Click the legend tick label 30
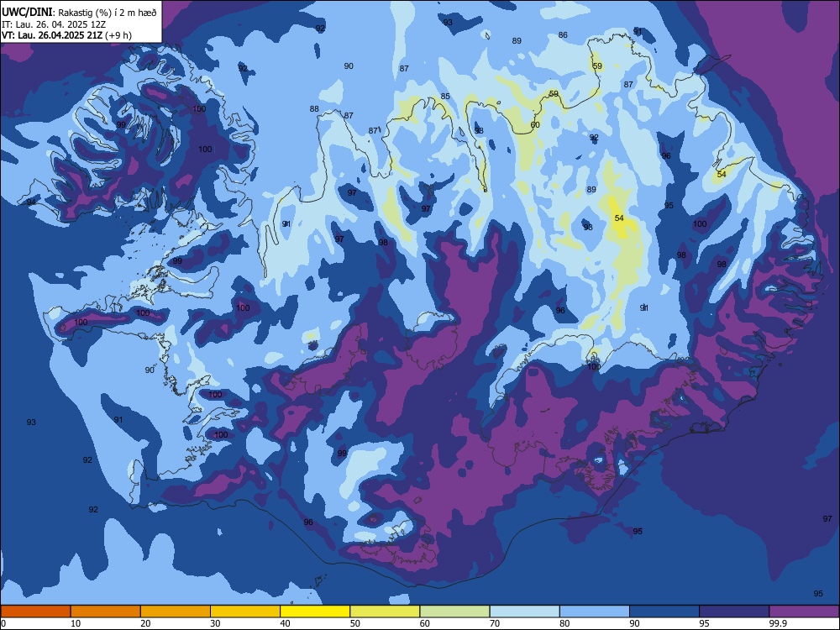Image resolution: width=840 pixels, height=630 pixels. pyautogui.click(x=215, y=623)
